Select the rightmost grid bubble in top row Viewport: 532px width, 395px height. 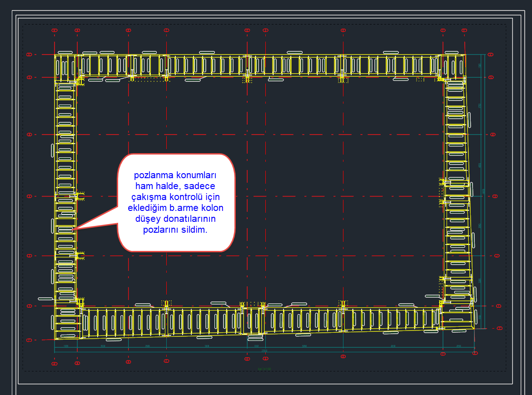tap(464, 30)
